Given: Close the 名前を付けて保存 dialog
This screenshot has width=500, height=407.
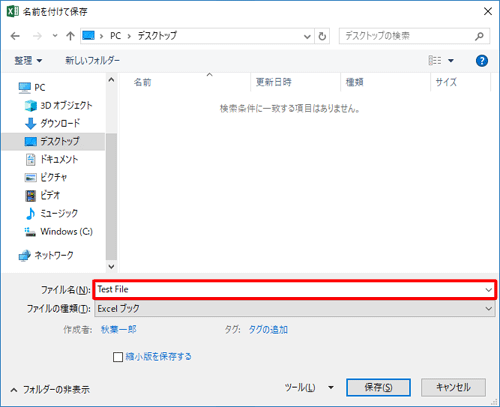Looking at the screenshot, I should pos(488,12).
